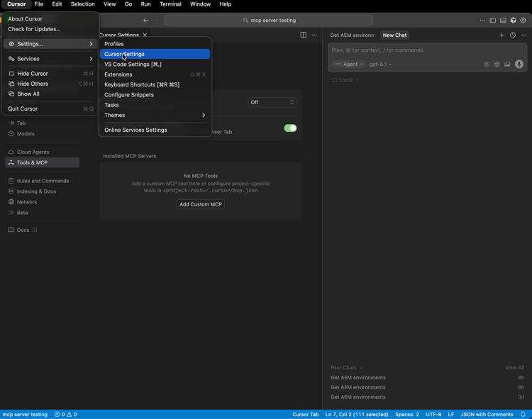This screenshot has width=532, height=419.
Task: Open the Network settings section
Action: 42,202
